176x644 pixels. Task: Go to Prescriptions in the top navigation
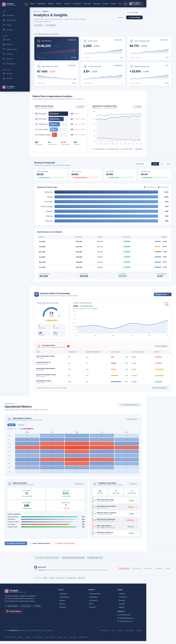77,4
